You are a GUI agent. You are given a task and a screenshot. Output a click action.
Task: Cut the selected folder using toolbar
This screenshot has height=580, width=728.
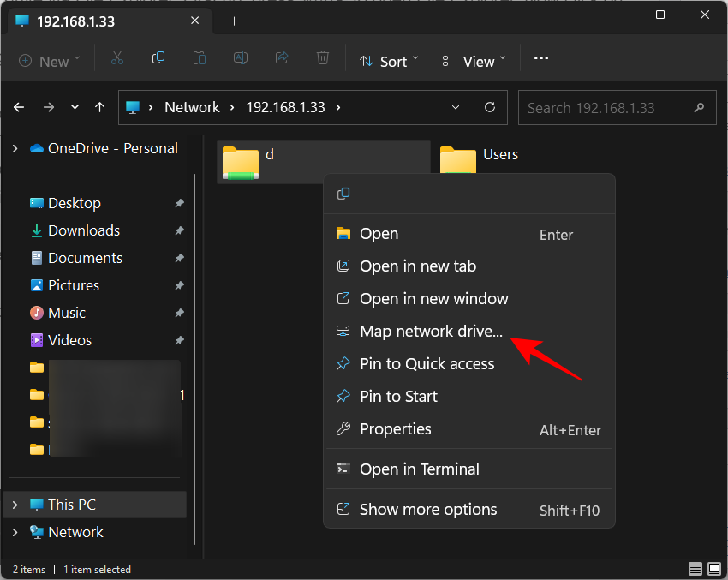coord(117,58)
